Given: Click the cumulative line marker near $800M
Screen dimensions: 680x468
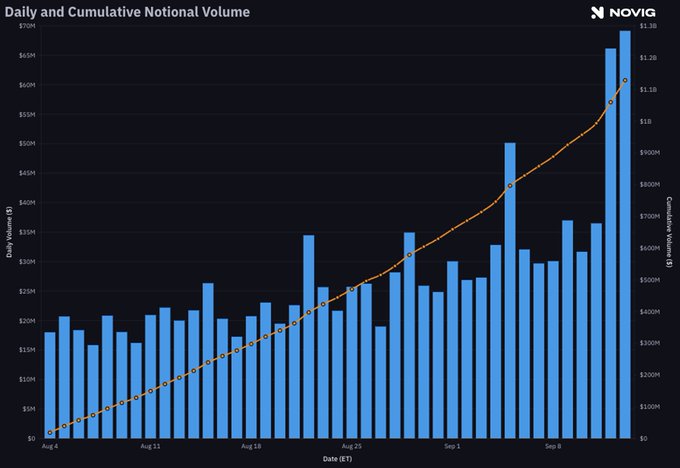Looking at the screenshot, I should coord(510,186).
